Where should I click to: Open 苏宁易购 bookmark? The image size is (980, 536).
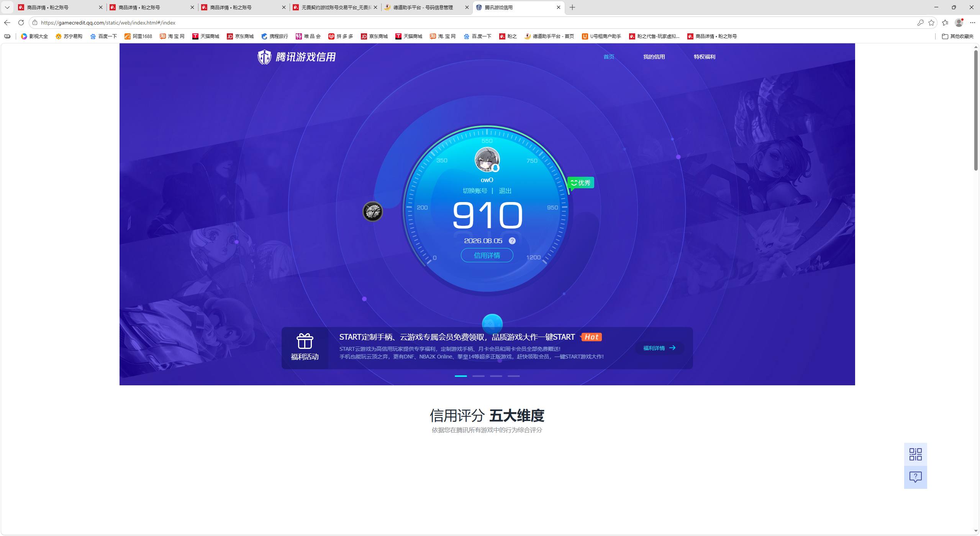(x=69, y=36)
